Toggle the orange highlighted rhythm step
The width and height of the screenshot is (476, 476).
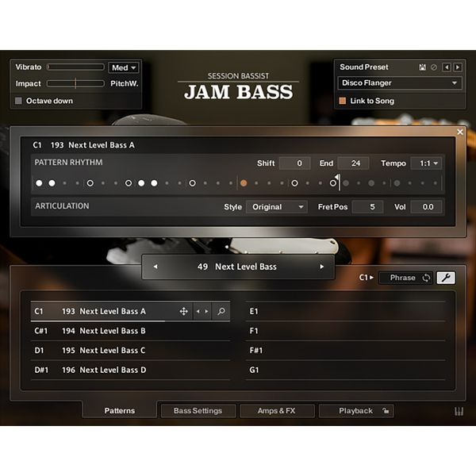point(244,183)
